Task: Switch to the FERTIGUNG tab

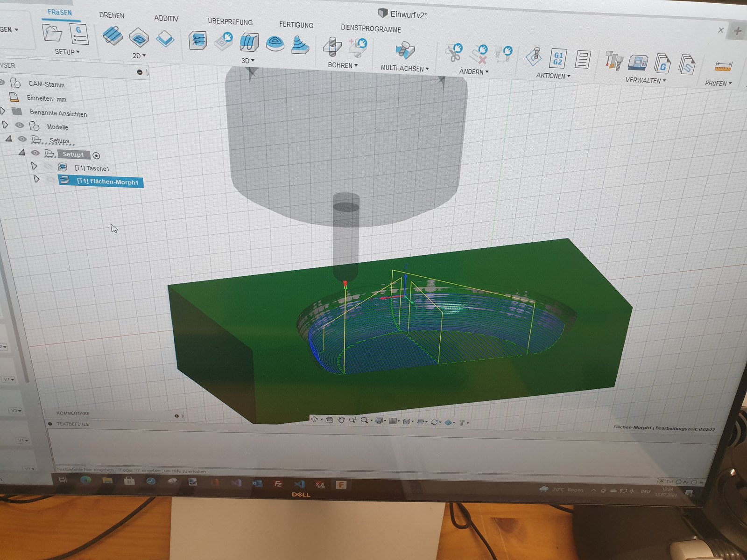Action: (x=296, y=25)
